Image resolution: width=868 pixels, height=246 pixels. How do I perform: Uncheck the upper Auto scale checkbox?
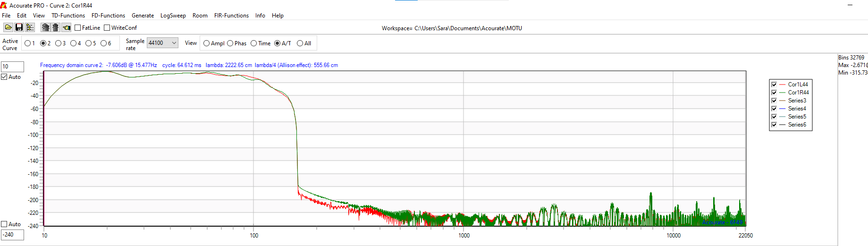pyautogui.click(x=4, y=77)
